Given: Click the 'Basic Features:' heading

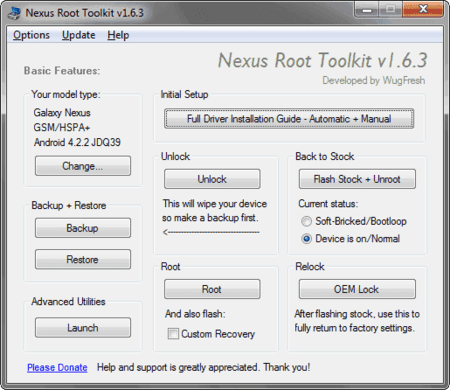Looking at the screenshot, I should (62, 71).
